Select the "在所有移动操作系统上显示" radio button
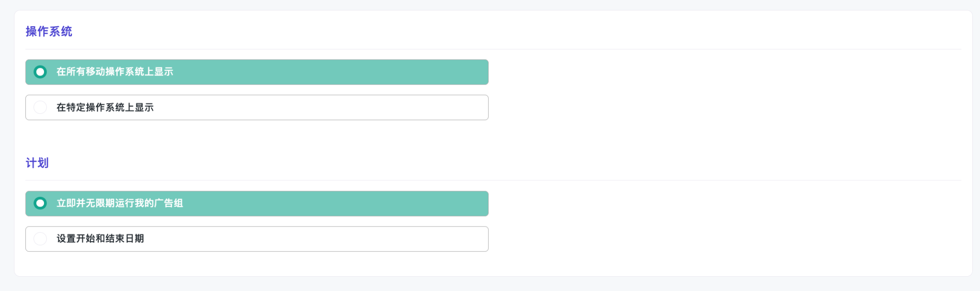980x291 pixels. [40, 72]
